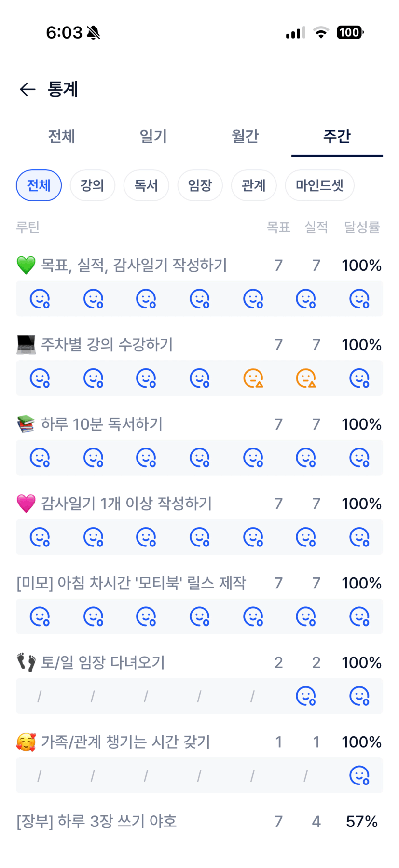
Task: Tap last blue face under 하루 10분 독서하기
Action: 359,458
